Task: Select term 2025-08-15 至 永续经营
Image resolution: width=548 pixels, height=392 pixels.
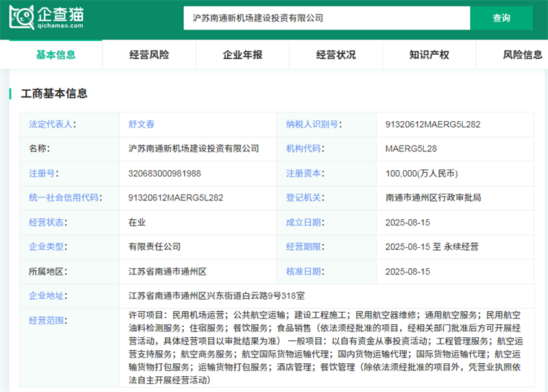Action: tap(432, 246)
